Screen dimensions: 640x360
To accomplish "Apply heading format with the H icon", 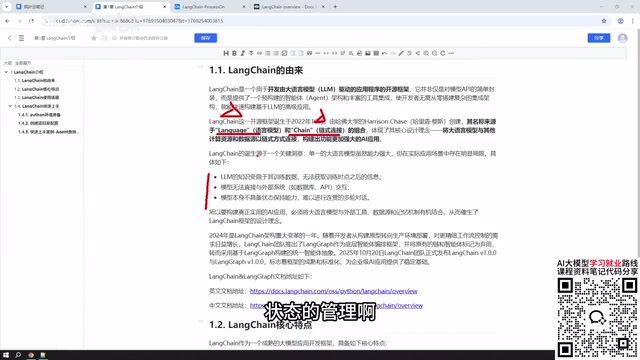I will (226, 53).
